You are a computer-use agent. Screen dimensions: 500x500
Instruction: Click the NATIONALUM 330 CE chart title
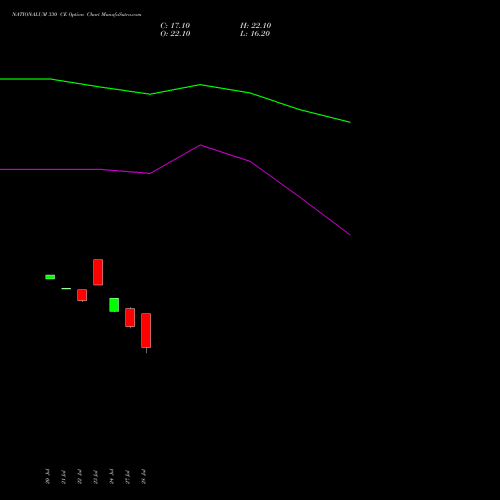(76, 15)
